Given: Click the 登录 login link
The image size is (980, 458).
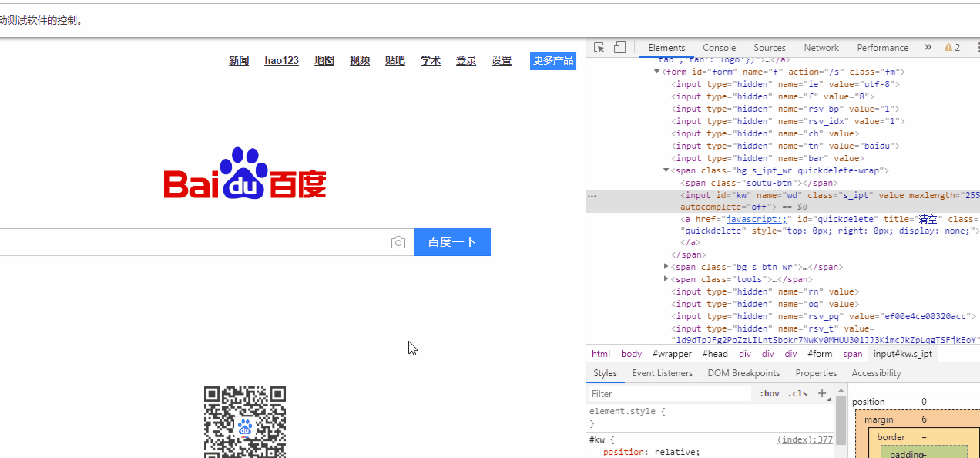Looking at the screenshot, I should pyautogui.click(x=466, y=60).
